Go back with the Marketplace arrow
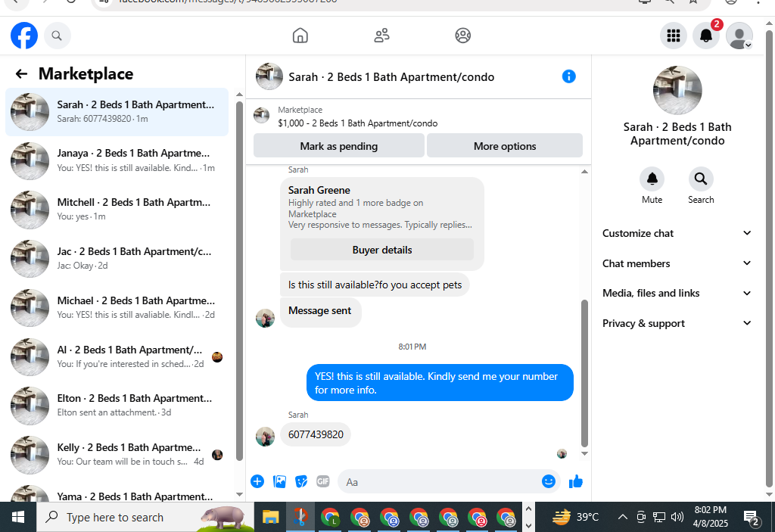 pyautogui.click(x=21, y=73)
